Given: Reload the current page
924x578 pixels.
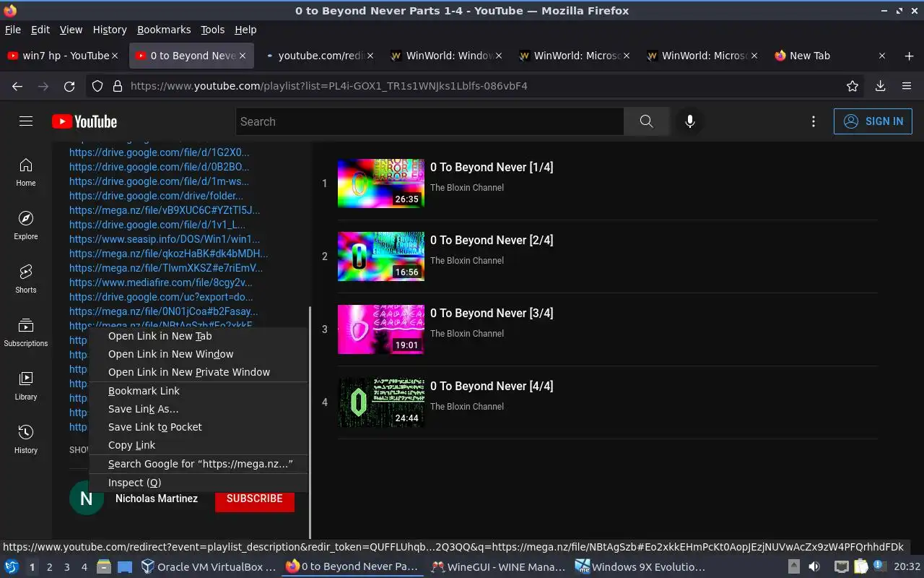Looking at the screenshot, I should point(69,86).
